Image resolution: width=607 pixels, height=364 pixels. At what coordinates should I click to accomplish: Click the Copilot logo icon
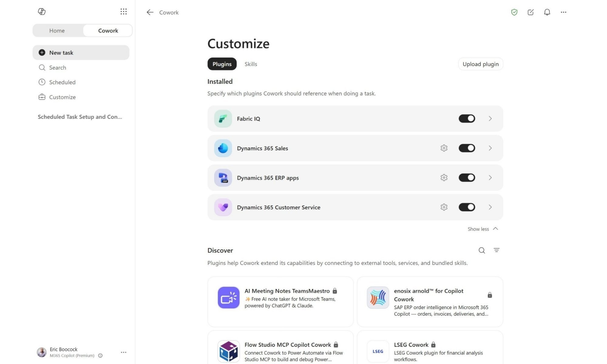point(42,12)
